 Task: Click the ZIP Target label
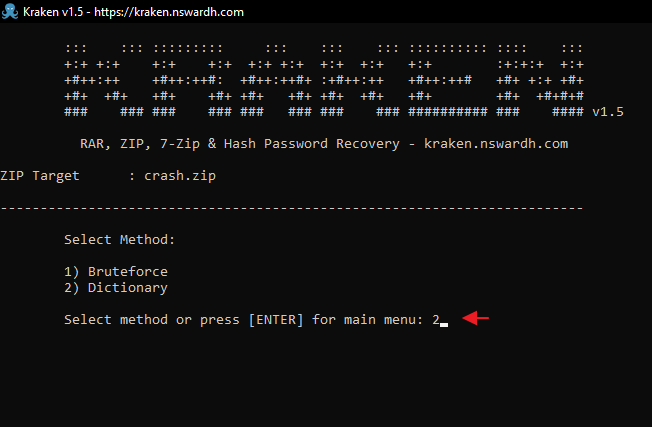click(x=40, y=176)
